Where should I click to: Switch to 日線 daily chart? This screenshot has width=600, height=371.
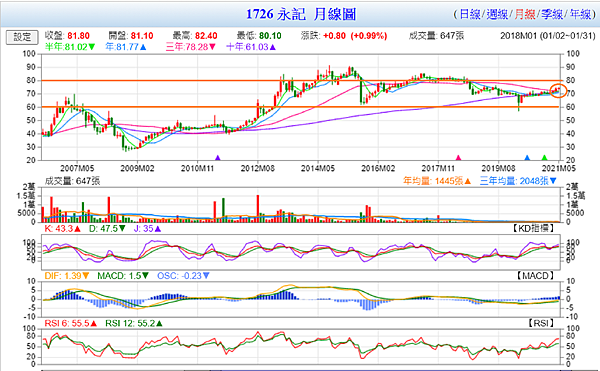click(470, 15)
